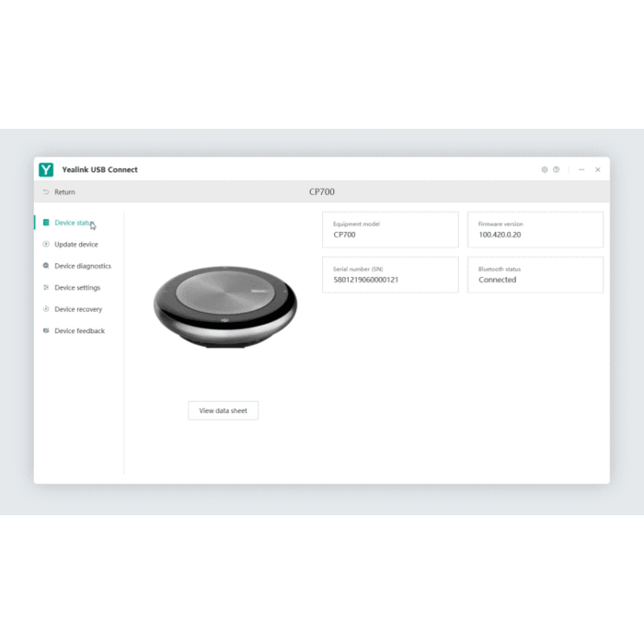Click the CP700 title in header bar
Screen dimensions: 644x644
click(x=322, y=192)
